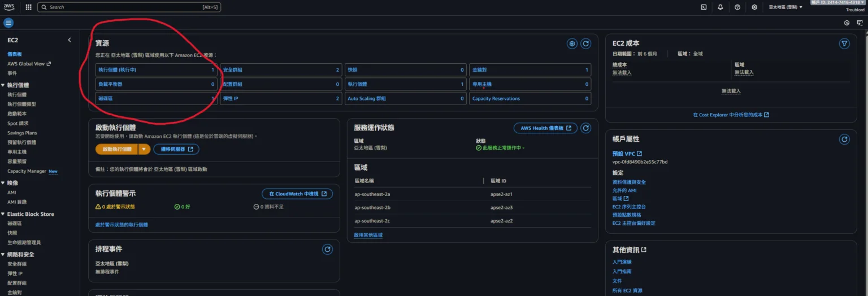
Task: Open the 啟動執行個體 split-button arrow
Action: pyautogui.click(x=144, y=149)
